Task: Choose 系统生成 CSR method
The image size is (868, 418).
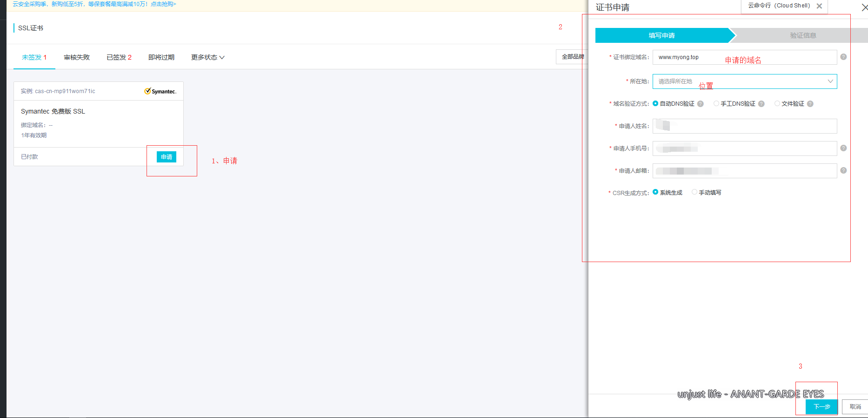Action: pos(655,192)
